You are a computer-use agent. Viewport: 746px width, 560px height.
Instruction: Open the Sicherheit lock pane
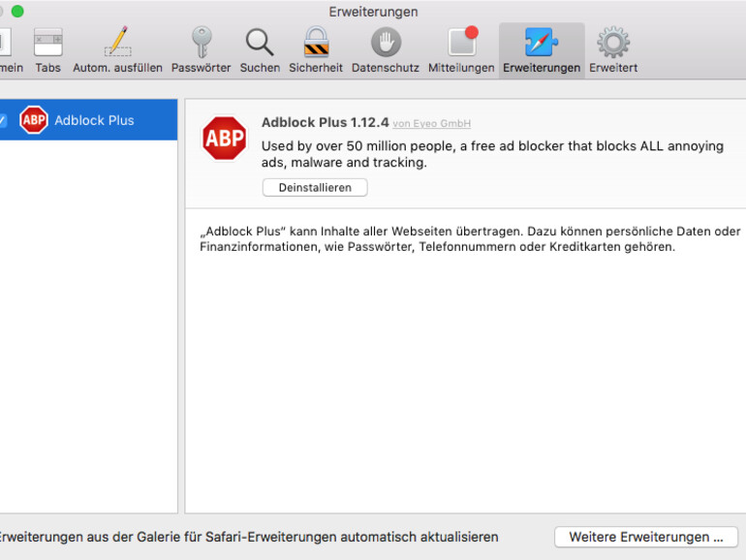click(x=316, y=50)
